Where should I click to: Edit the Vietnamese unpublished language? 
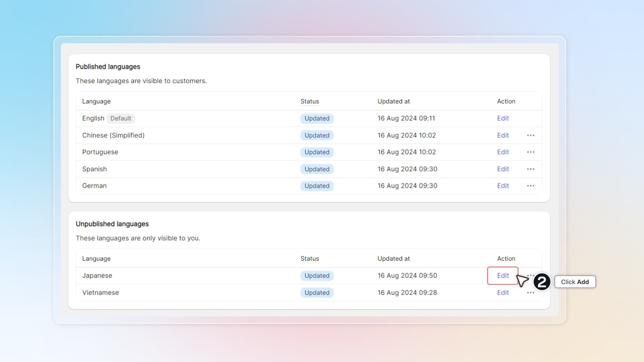pyautogui.click(x=503, y=293)
